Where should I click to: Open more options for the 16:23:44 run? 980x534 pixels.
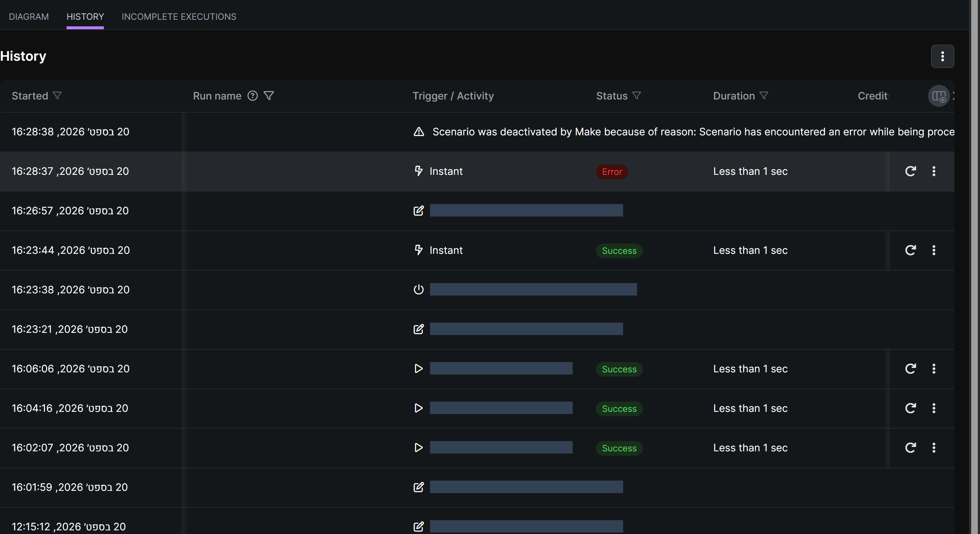[x=934, y=250]
